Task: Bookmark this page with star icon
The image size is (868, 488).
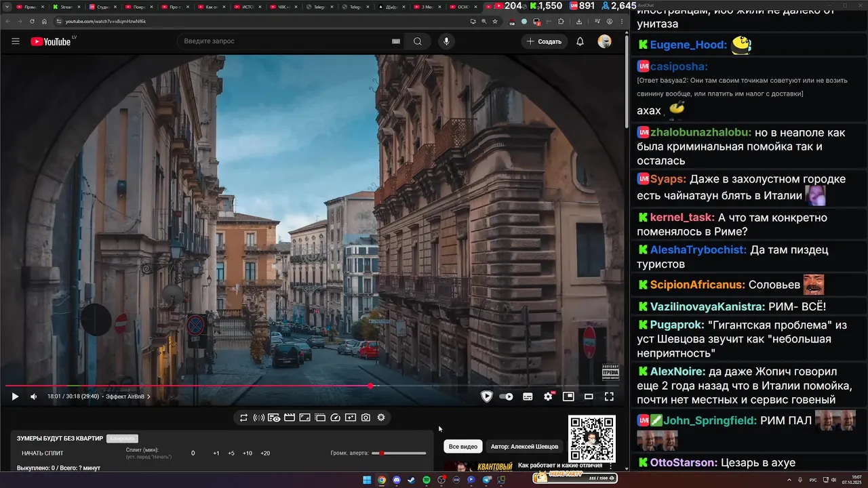Action: [495, 21]
